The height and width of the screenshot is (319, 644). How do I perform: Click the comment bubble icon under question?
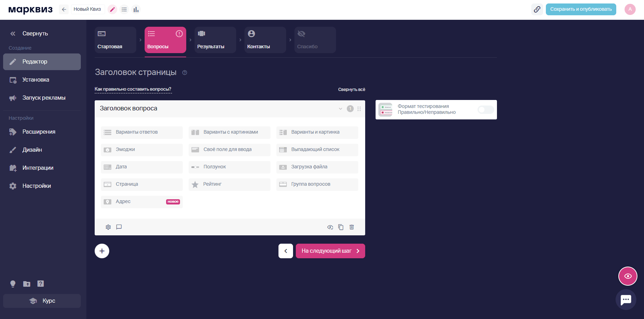pos(119,227)
